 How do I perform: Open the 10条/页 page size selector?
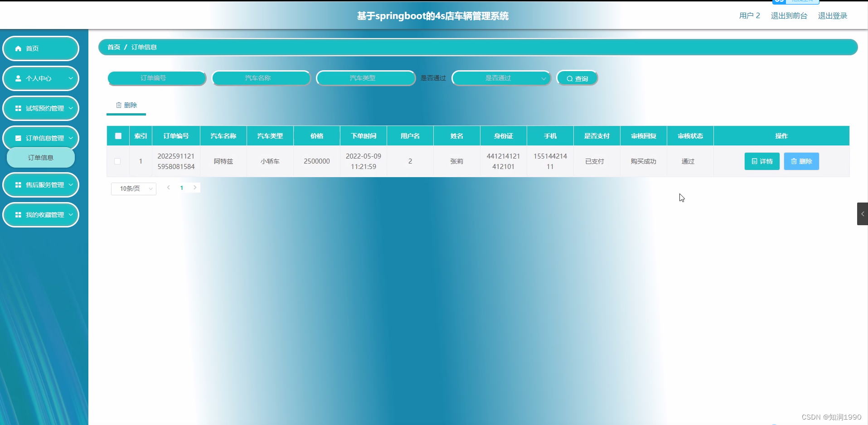tap(133, 188)
